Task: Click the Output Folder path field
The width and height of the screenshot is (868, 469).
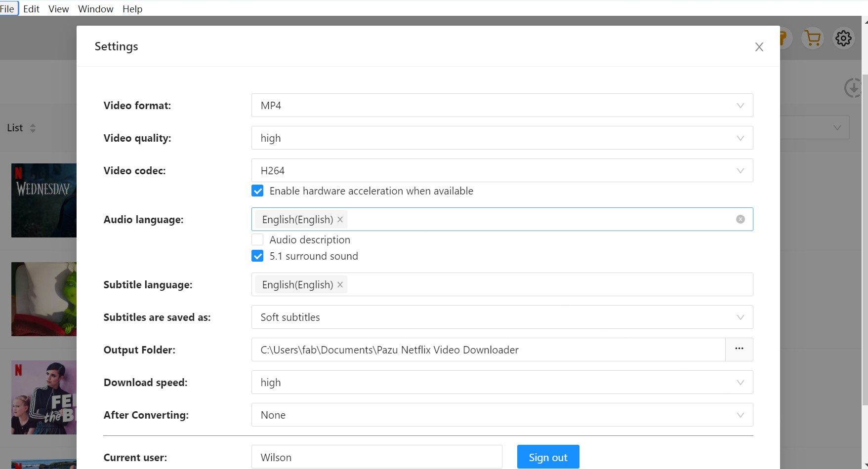Action: [x=488, y=350]
